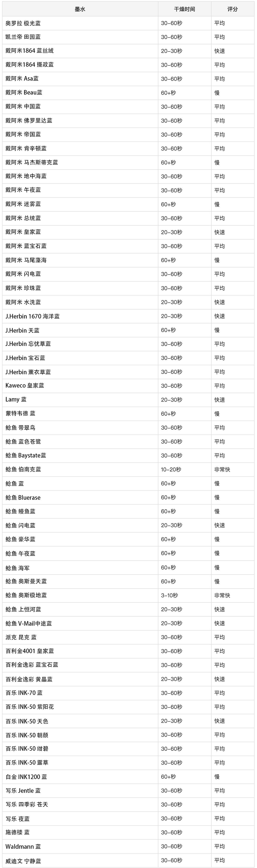257x868 pixels.
Task: Click the 鲶鱼 V-Mail中途蓝 ink name
Action: (29, 623)
